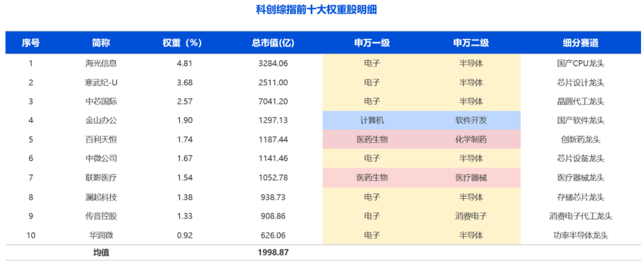Click the 医疗器械龙头 cell
Viewport: 644px width, 262px height.
(x=580, y=178)
